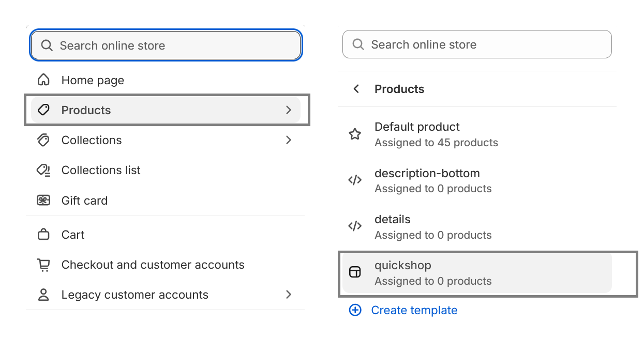Collapse Products list using the back arrow
Viewport: 644px width, 355px height.
click(356, 89)
